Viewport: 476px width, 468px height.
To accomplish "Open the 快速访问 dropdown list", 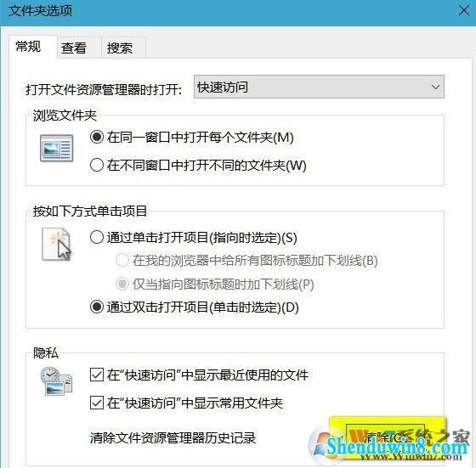I will tap(319, 87).
